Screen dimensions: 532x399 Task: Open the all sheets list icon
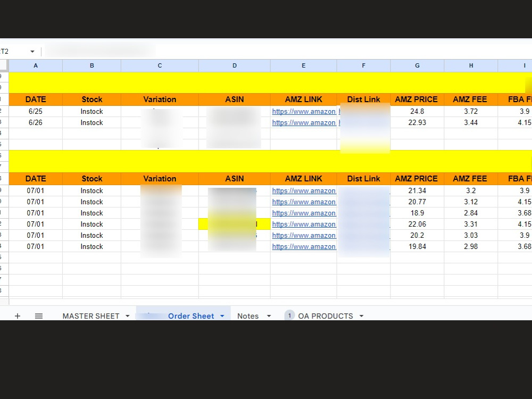click(x=39, y=316)
